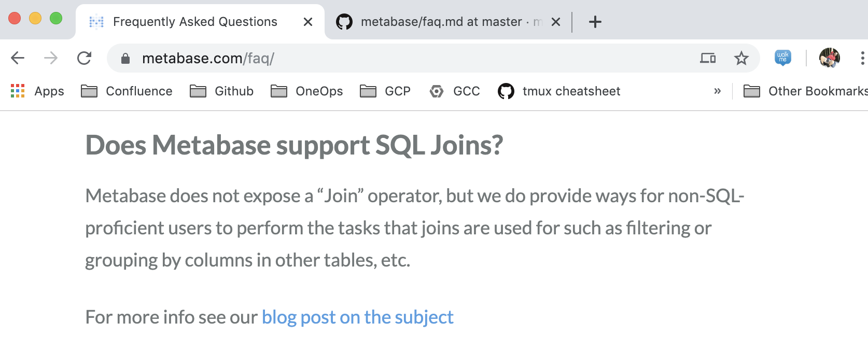This screenshot has height=364, width=868.
Task: Reload the current page
Action: click(85, 58)
